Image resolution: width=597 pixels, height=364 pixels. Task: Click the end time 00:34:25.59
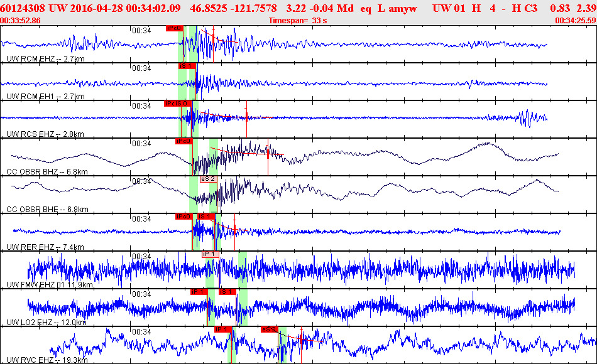[576, 21]
